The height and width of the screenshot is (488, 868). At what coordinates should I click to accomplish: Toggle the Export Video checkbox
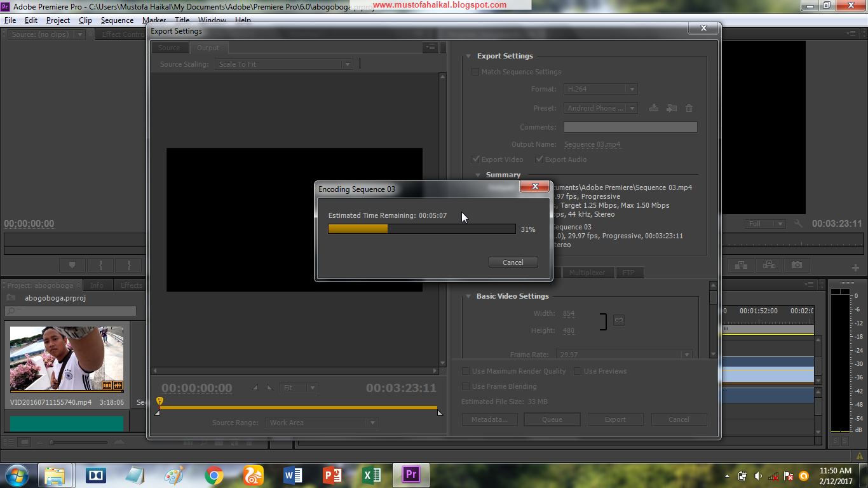pyautogui.click(x=476, y=159)
